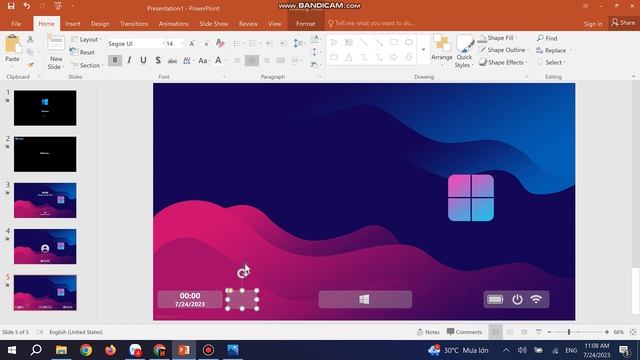Select slide 3 thumbnail
Viewport: 640px width, 360px height.
point(45,200)
